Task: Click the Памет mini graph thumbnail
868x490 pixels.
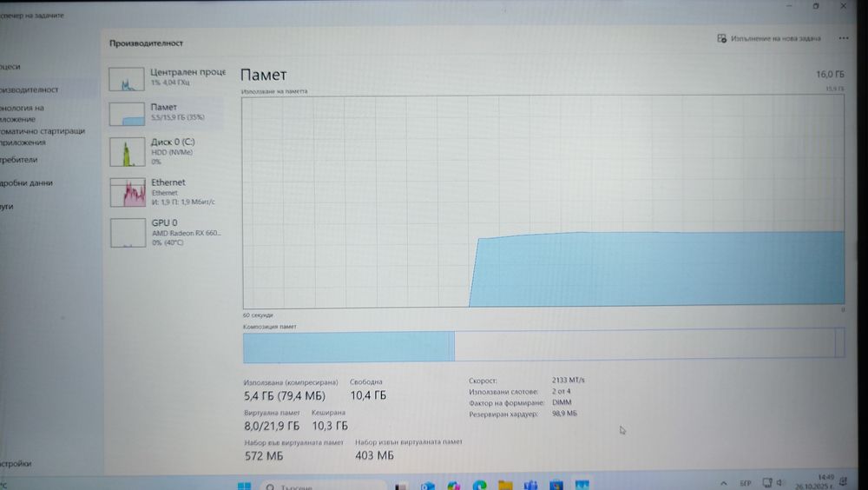Action: pyautogui.click(x=127, y=114)
